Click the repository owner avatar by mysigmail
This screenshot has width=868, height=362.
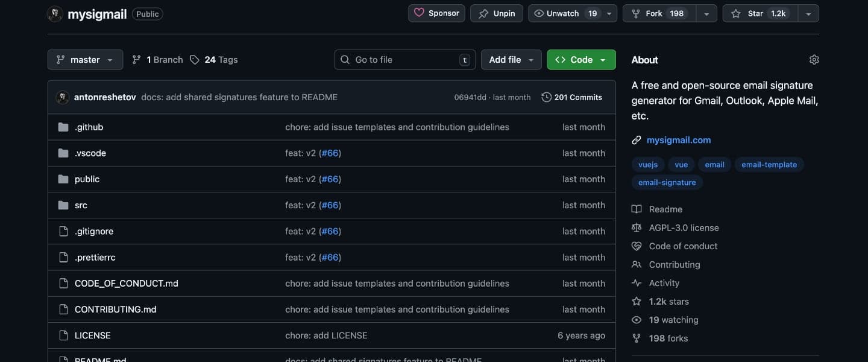coord(55,14)
